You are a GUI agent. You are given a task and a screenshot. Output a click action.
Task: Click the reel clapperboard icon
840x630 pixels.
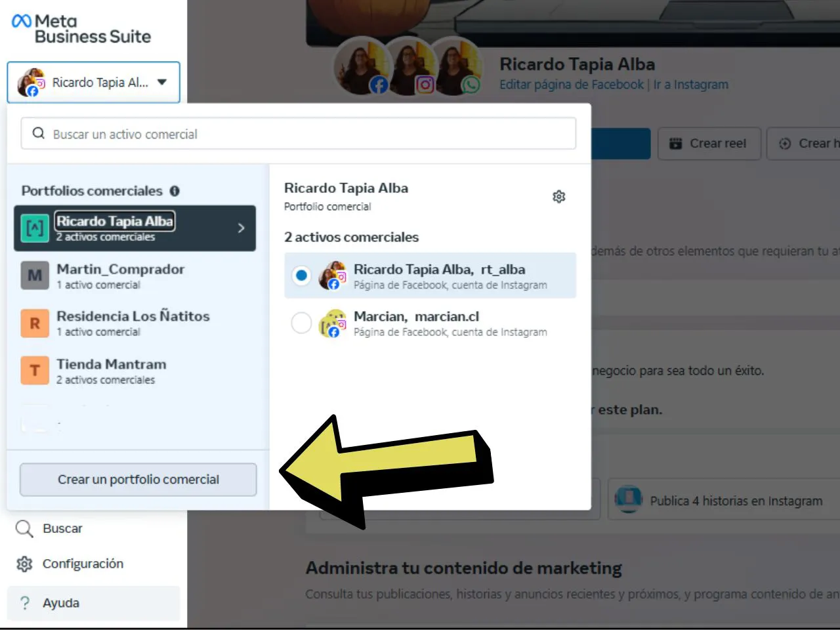coord(675,144)
